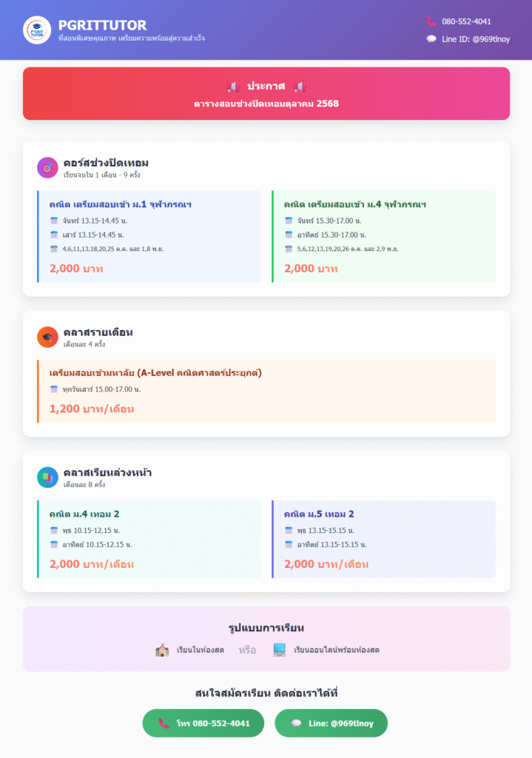
Task: Click the 080-552-4041 phone number in header
Action: click(x=466, y=21)
